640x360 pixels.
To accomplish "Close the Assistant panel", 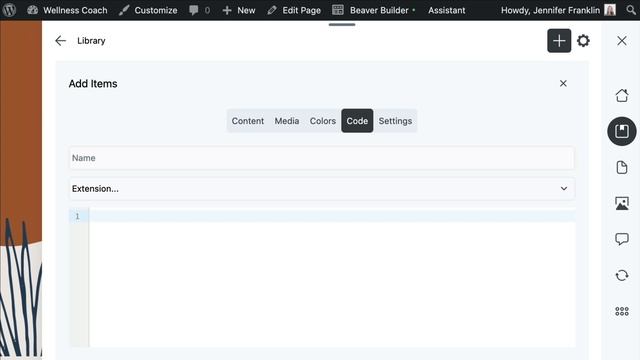I will pyautogui.click(x=622, y=41).
